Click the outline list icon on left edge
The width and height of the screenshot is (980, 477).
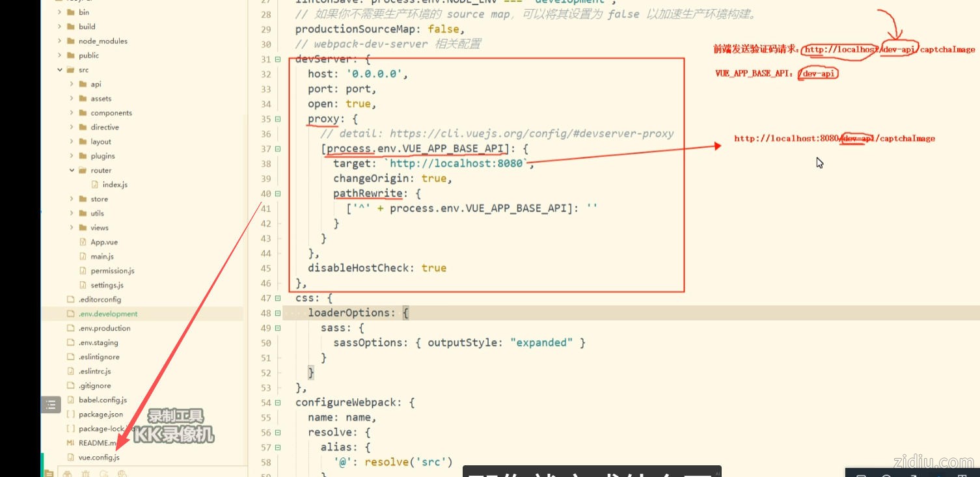click(51, 405)
